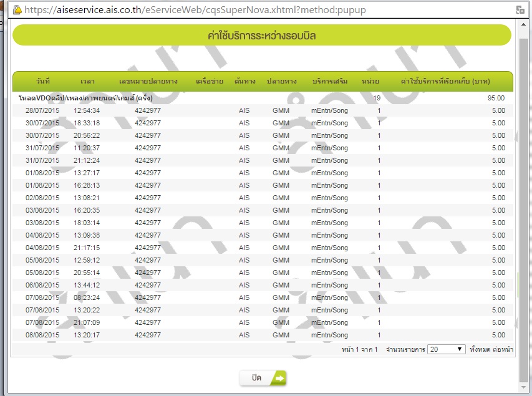
Task: Click the time 08:23:24
Action: click(x=87, y=297)
